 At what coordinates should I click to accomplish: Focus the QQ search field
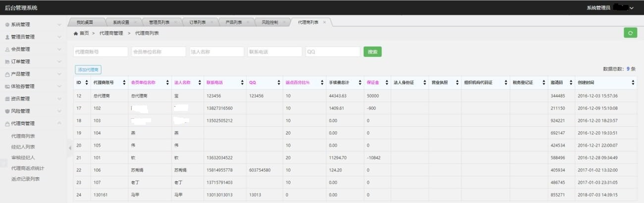333,51
